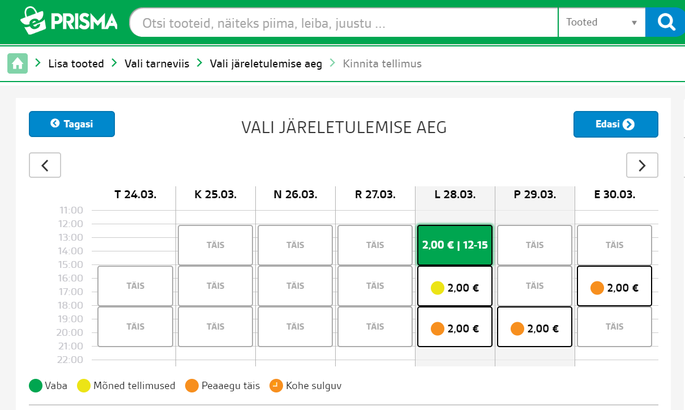The height and width of the screenshot is (410, 685).
Task: Continue with the Edasi button
Action: [x=616, y=124]
